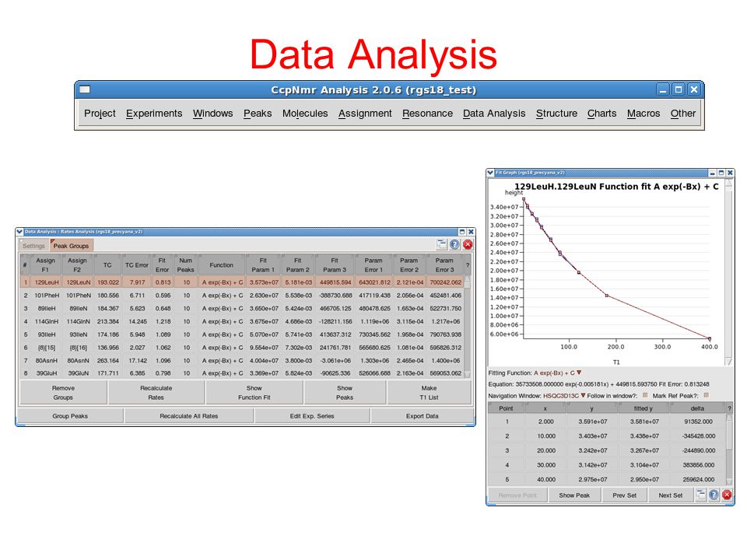Sort by TC column header
The image size is (747, 560).
(107, 264)
